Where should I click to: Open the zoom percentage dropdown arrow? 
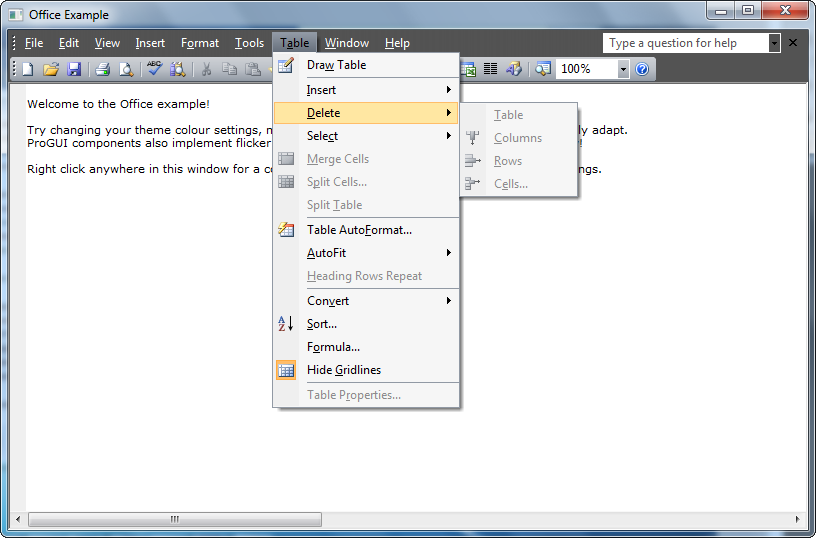tap(623, 69)
